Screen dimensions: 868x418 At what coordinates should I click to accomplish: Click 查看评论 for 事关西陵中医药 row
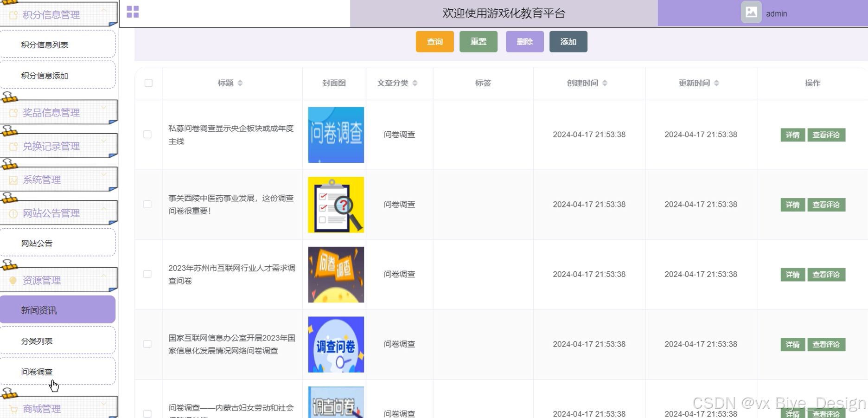pyautogui.click(x=826, y=205)
